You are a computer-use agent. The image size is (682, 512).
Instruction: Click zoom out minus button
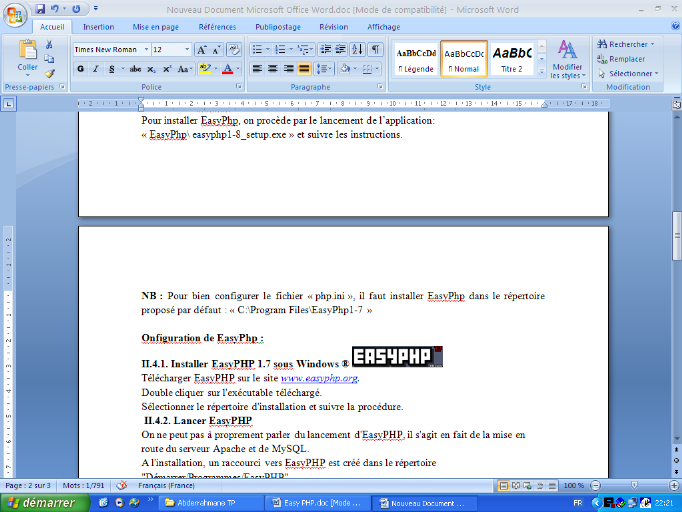(595, 485)
